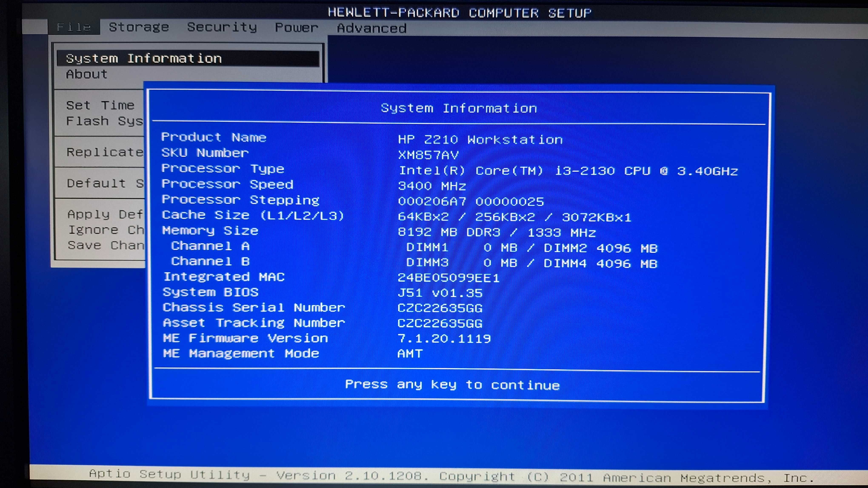
Task: Choose the Flash Sys... entry
Action: point(104,121)
